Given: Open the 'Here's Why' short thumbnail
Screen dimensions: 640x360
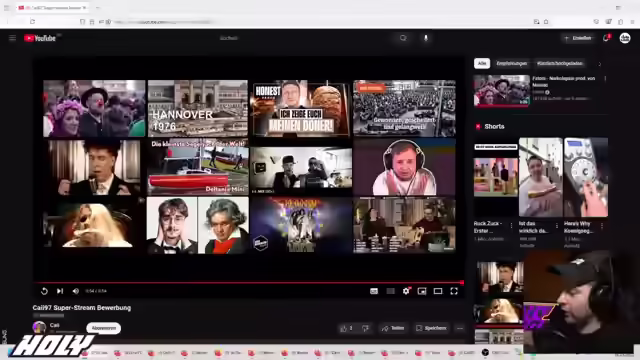Looking at the screenshot, I should (586, 177).
